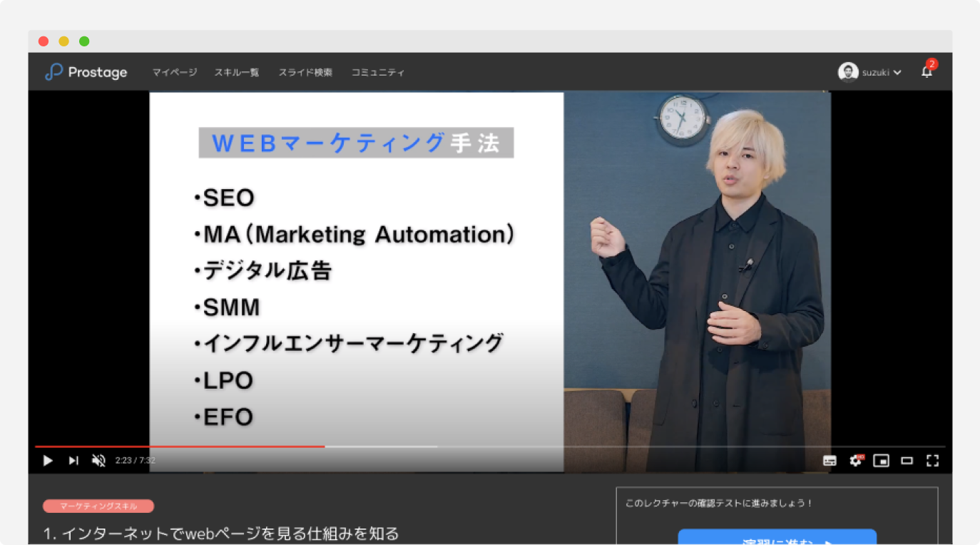The width and height of the screenshot is (980, 545).
Task: Click the Prostage logo
Action: coord(86,72)
